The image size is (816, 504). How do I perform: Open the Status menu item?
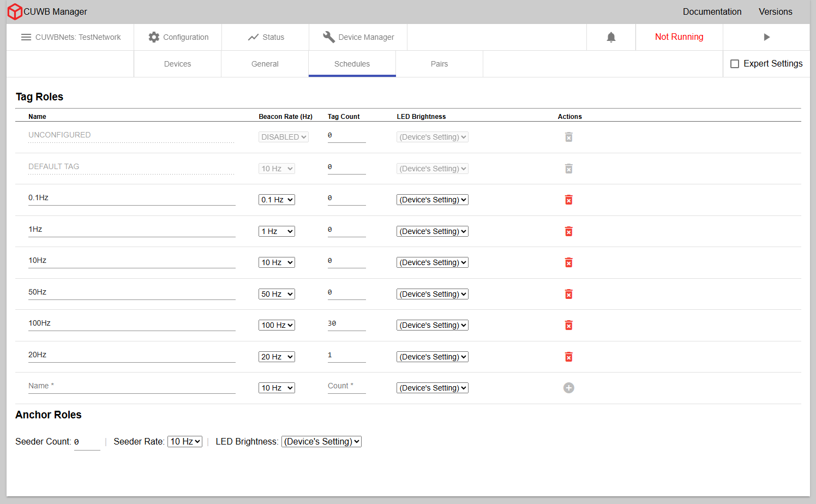click(x=266, y=37)
